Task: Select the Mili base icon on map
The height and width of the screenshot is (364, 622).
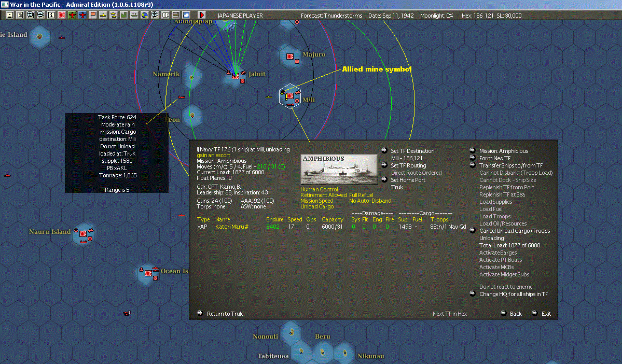Action: pos(290,96)
